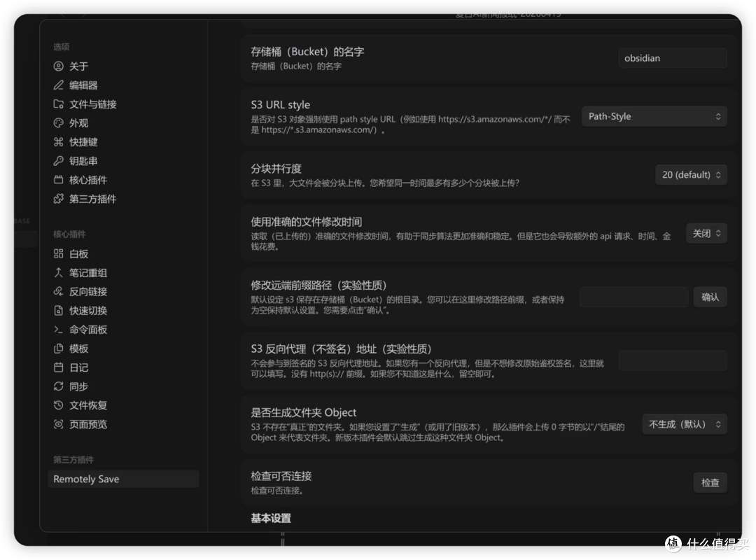This screenshot has height=560, width=756.
Task: Click the 核心插件 box icon
Action: point(58,180)
